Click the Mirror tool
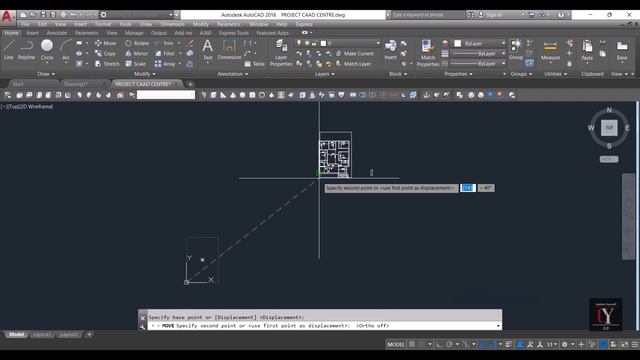 [136, 53]
